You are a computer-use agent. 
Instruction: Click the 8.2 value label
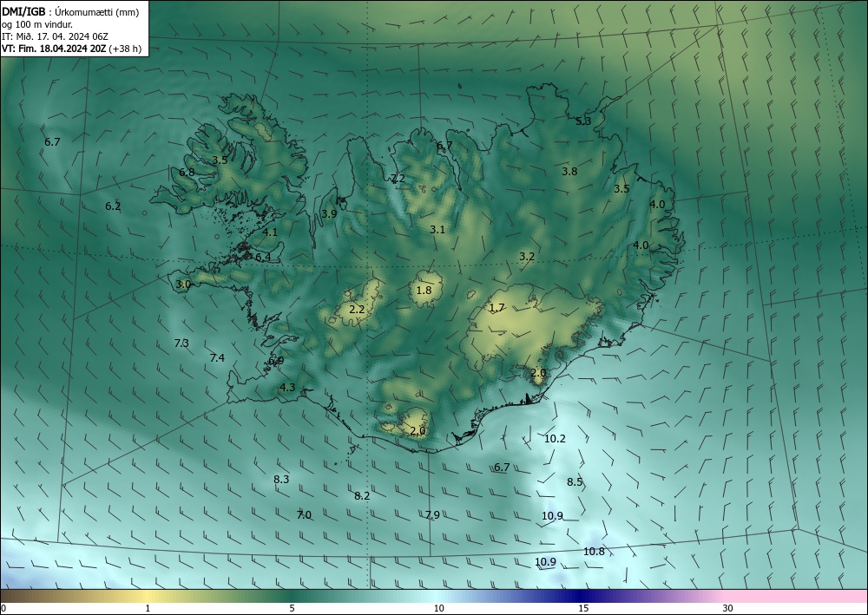click(362, 495)
